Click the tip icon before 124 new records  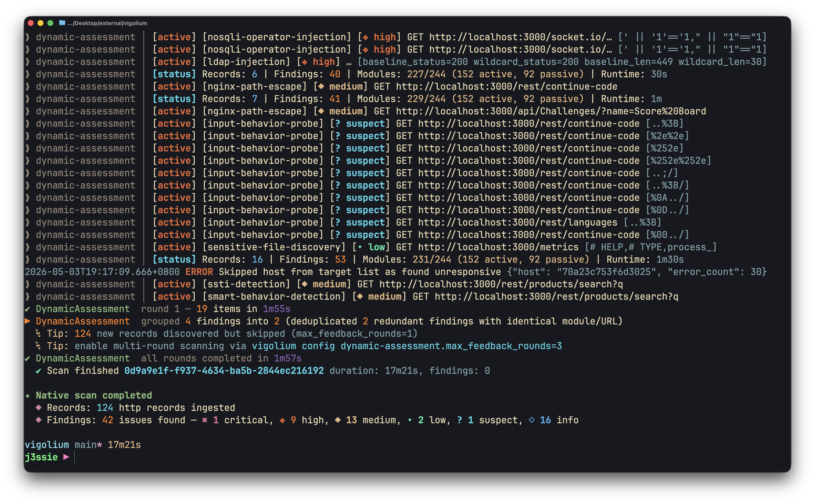pyautogui.click(x=38, y=333)
